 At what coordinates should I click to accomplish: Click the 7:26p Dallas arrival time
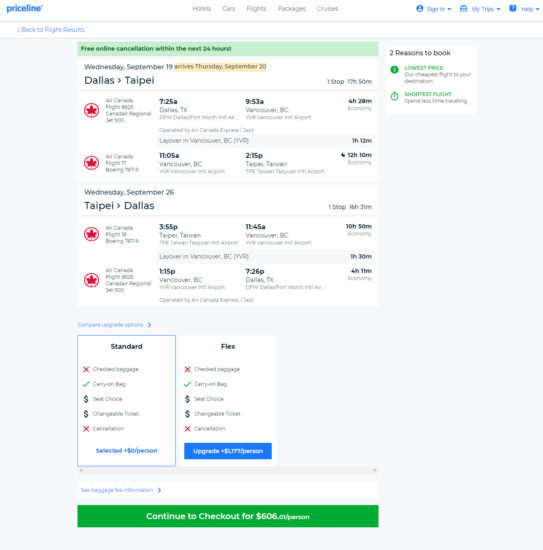(255, 271)
